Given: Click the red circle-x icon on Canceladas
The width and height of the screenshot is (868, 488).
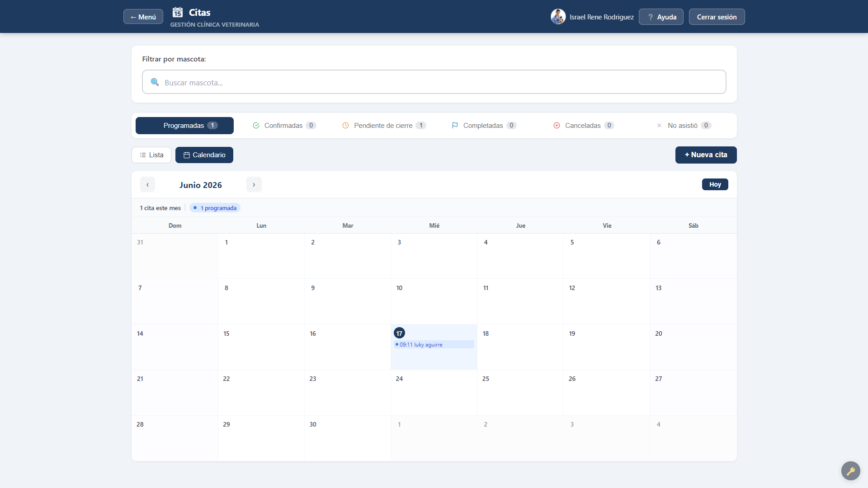Looking at the screenshot, I should (557, 126).
